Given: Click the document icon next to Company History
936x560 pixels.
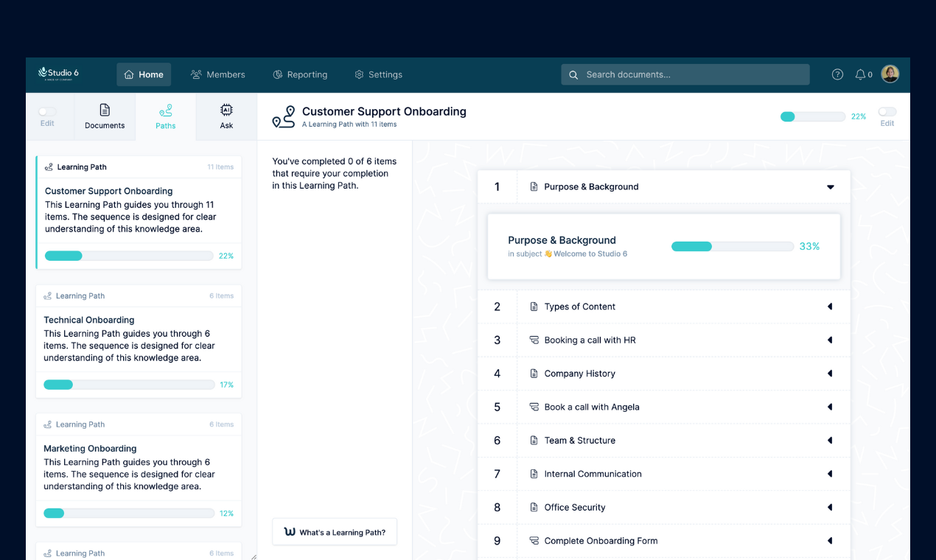Looking at the screenshot, I should 534,374.
